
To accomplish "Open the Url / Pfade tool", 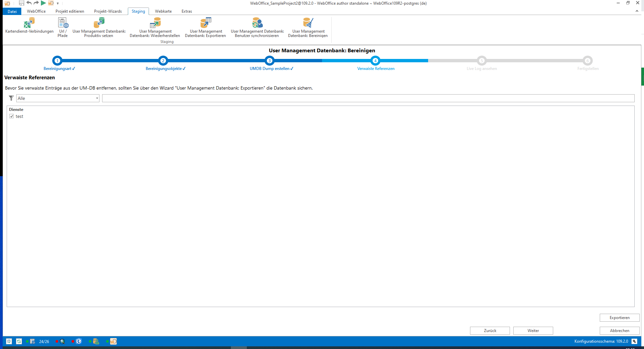I will point(63,27).
